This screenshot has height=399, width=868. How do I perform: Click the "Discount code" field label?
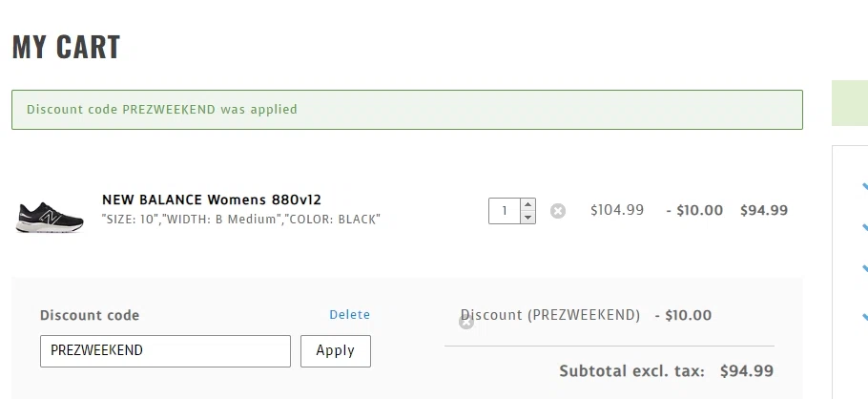click(x=90, y=315)
